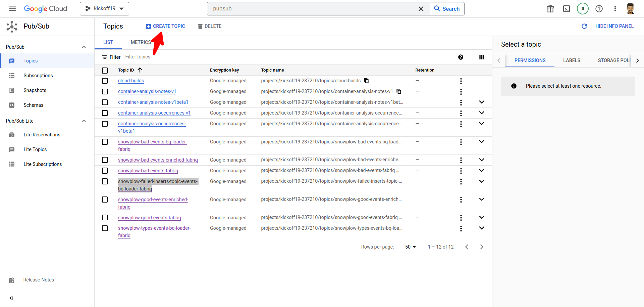The height and width of the screenshot is (307, 644).
Task: Open the help question mark menu
Action: (599, 9)
